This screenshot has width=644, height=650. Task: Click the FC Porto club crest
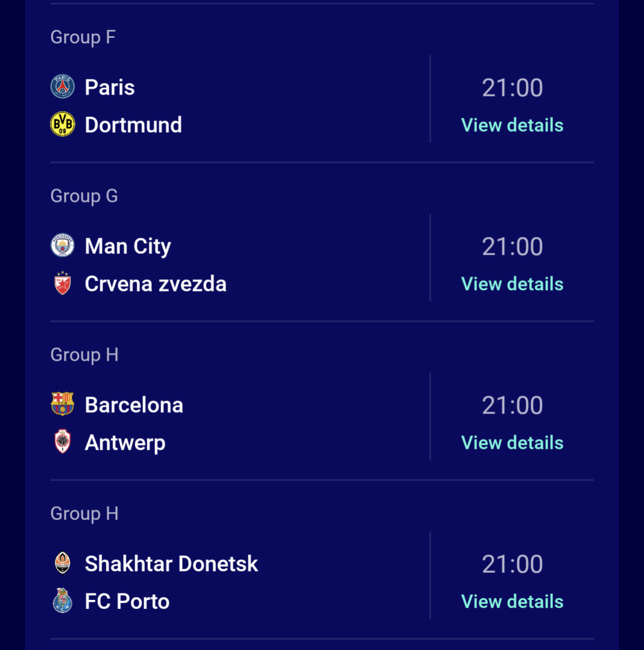click(x=62, y=600)
